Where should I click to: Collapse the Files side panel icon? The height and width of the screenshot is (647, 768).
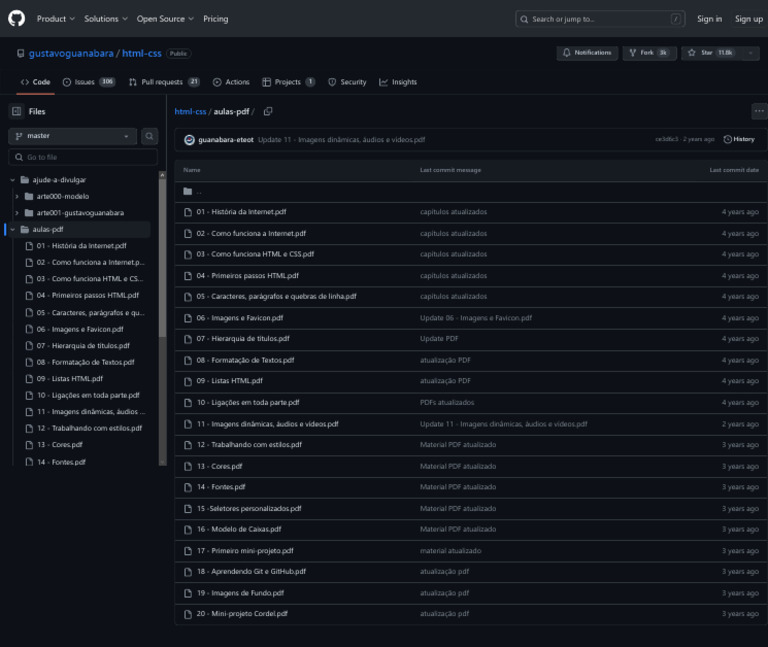click(16, 112)
